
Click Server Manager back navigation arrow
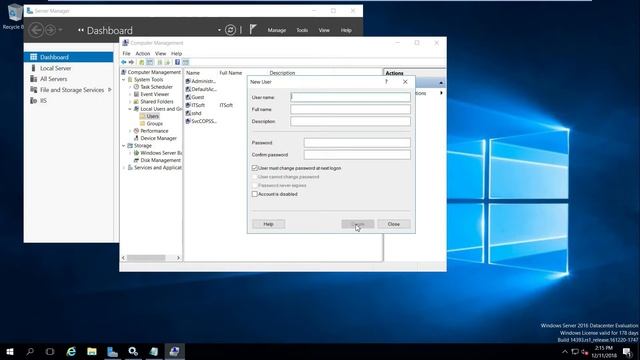(36, 30)
